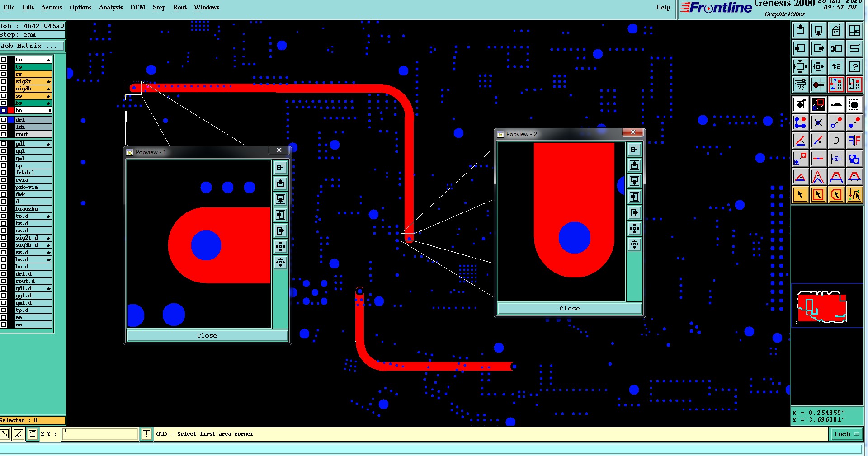The image size is (868, 456).
Task: Click the blue color swatch of layer 'drl'
Action: point(11,120)
